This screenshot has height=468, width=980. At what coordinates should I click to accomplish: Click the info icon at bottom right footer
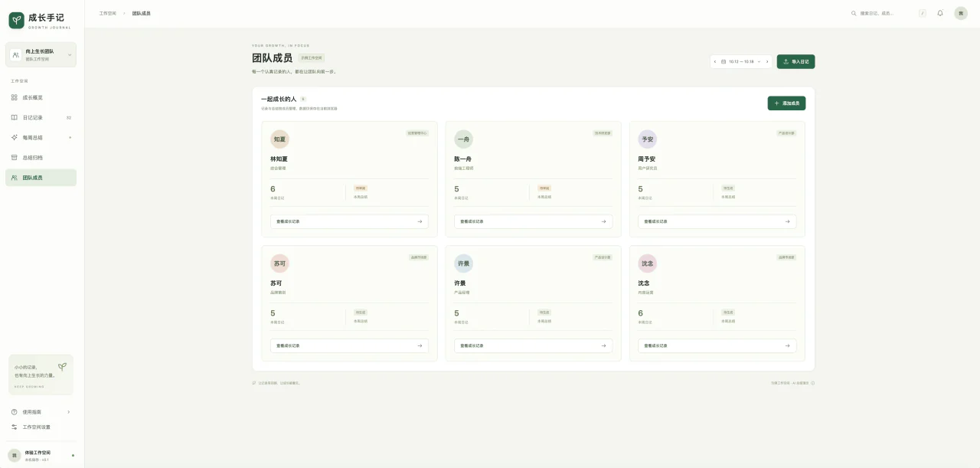pos(812,383)
